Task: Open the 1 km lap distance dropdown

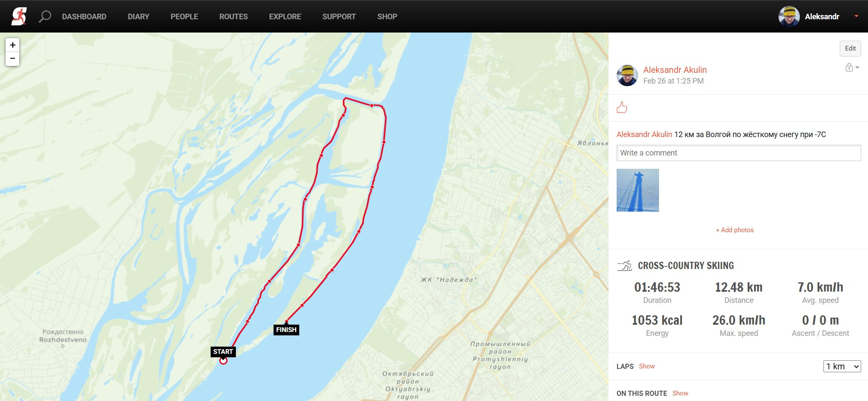Action: (x=842, y=366)
